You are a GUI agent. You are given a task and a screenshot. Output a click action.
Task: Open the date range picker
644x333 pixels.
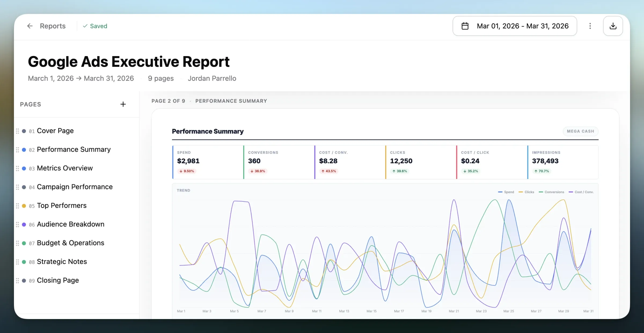pos(515,26)
